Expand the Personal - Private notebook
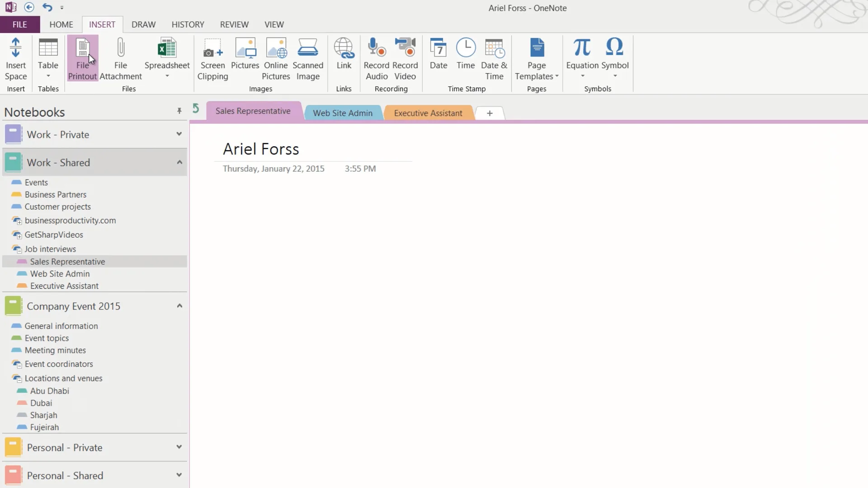 pos(179,447)
